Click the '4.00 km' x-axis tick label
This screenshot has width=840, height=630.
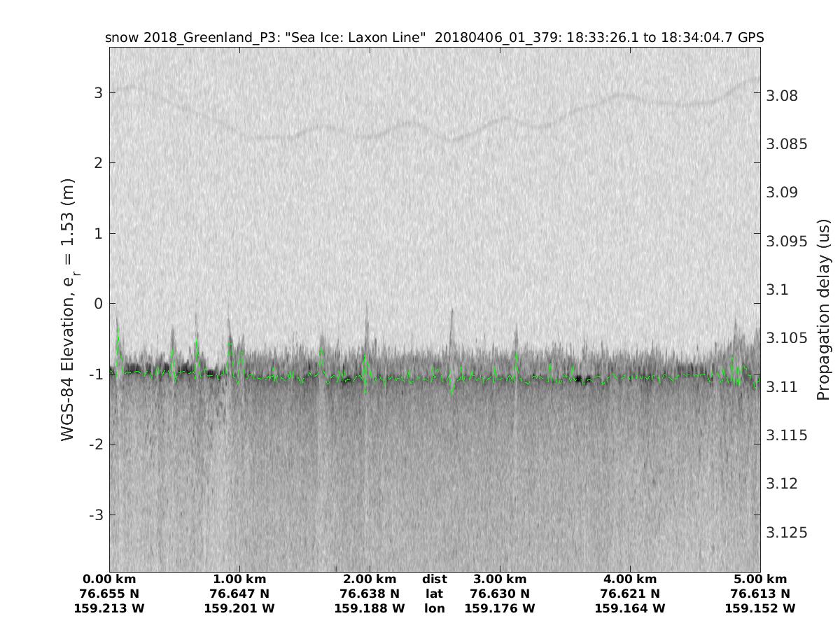pyautogui.click(x=630, y=579)
